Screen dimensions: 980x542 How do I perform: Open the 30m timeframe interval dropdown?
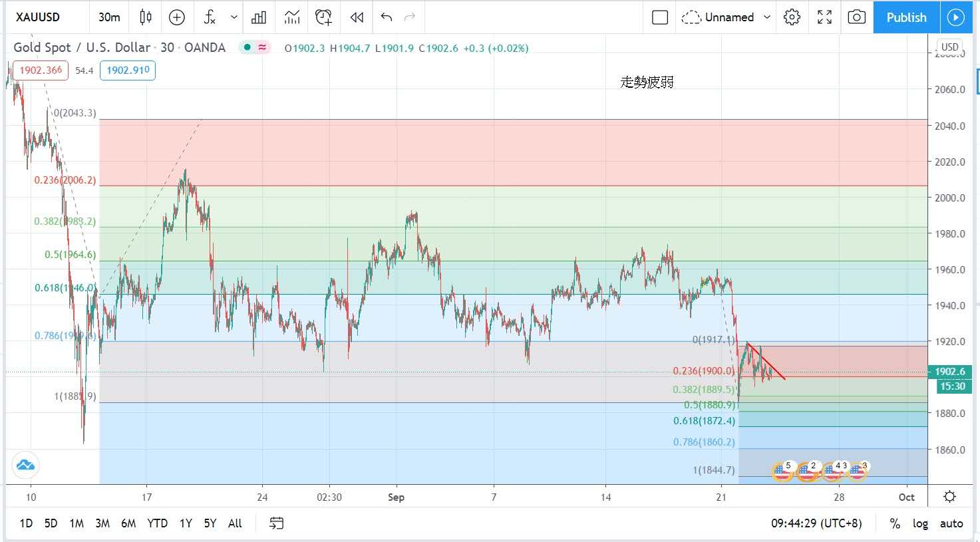click(x=109, y=17)
